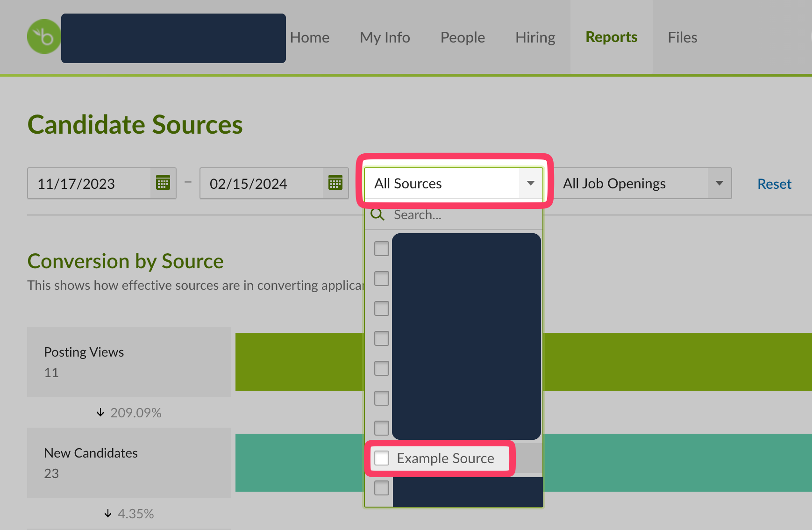Open the Files tab

[682, 37]
